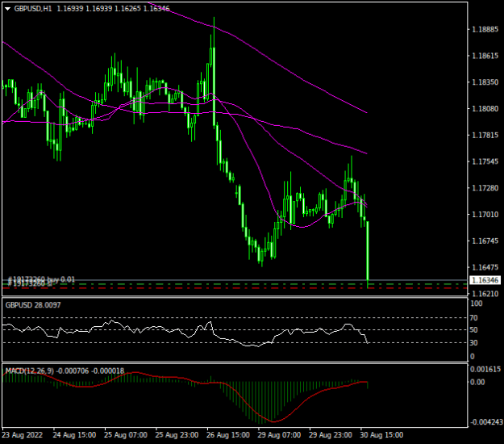Image resolution: width=504 pixels, height=444 pixels.
Task: Click time axis label 29 Aug 23:00
Action: click(x=331, y=435)
